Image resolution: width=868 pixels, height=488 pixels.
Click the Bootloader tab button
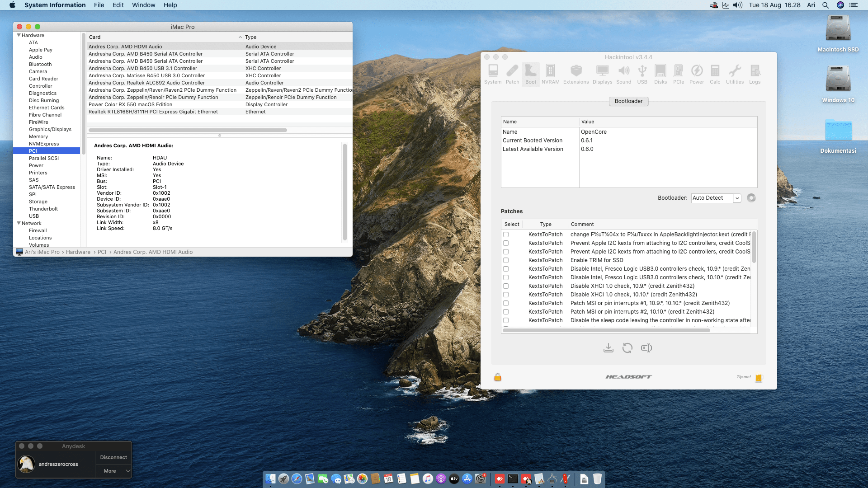pyautogui.click(x=628, y=101)
